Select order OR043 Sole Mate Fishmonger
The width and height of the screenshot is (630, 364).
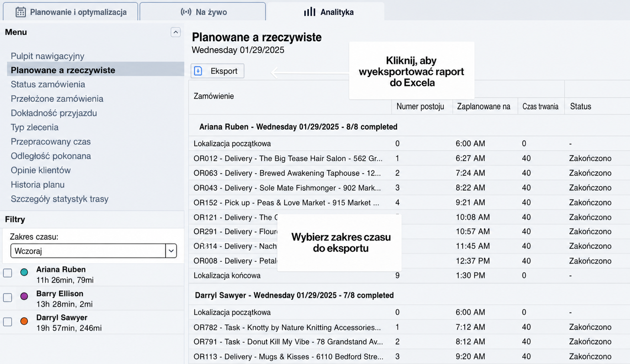pos(287,188)
